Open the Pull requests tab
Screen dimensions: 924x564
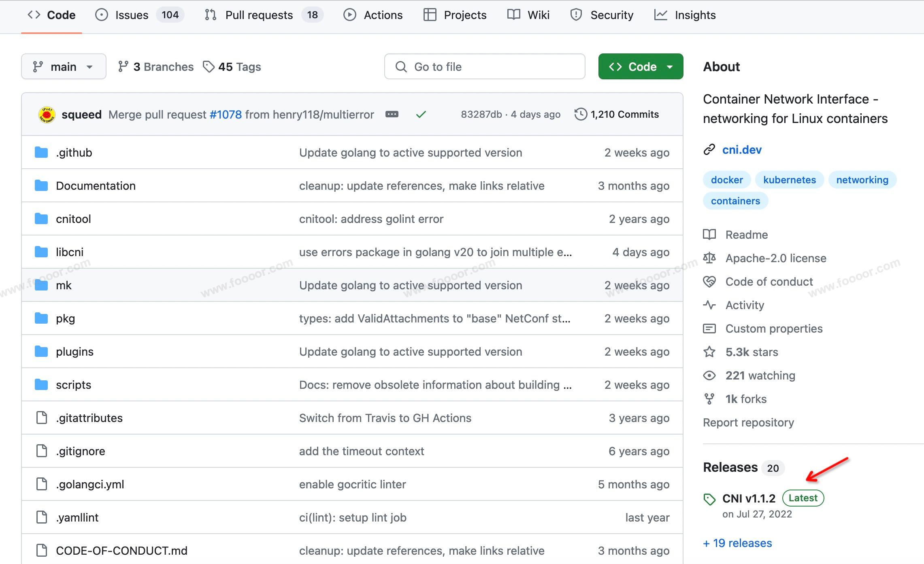(x=259, y=15)
